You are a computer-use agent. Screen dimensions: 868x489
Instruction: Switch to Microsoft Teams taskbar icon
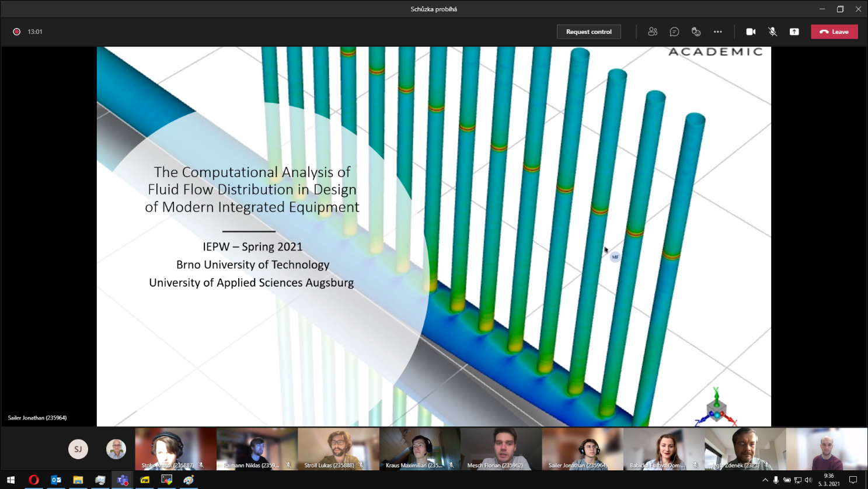123,480
